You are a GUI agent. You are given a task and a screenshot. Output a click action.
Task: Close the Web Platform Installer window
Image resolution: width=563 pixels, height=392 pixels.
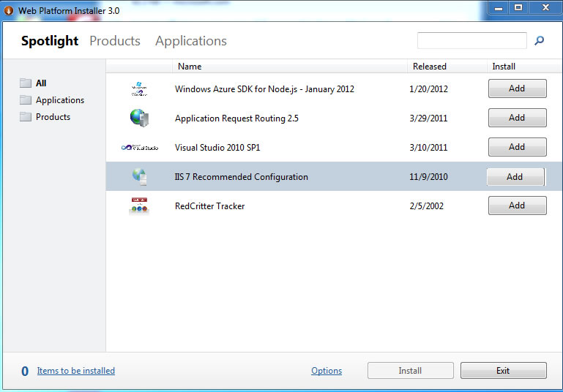pyautogui.click(x=545, y=8)
